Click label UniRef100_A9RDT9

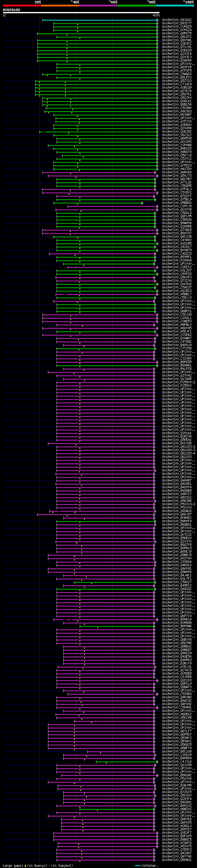point(176,152)
